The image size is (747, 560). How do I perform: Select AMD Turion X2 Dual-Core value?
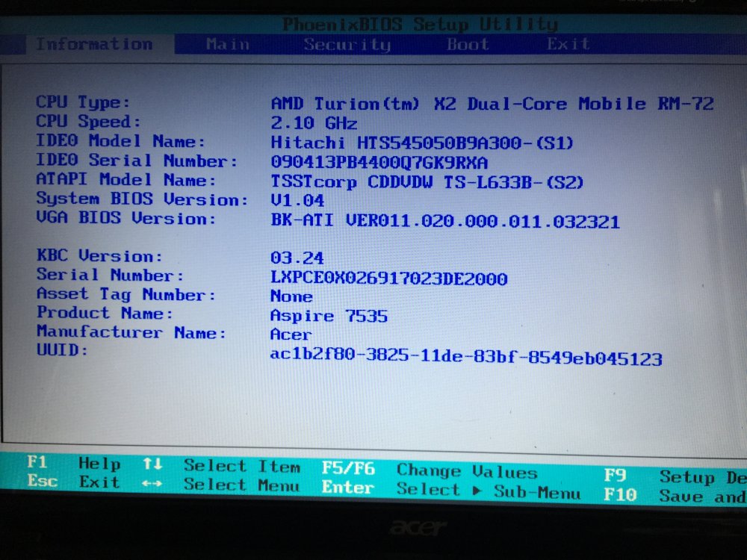point(492,104)
